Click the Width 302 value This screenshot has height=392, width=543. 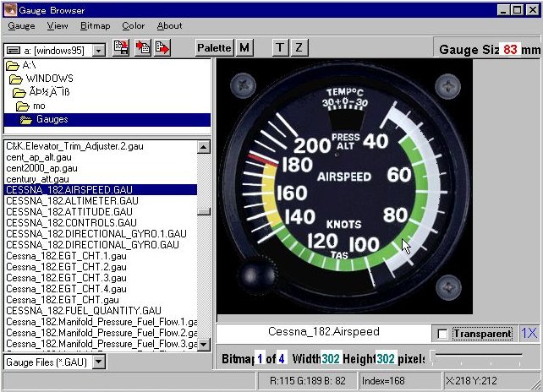coord(331,359)
